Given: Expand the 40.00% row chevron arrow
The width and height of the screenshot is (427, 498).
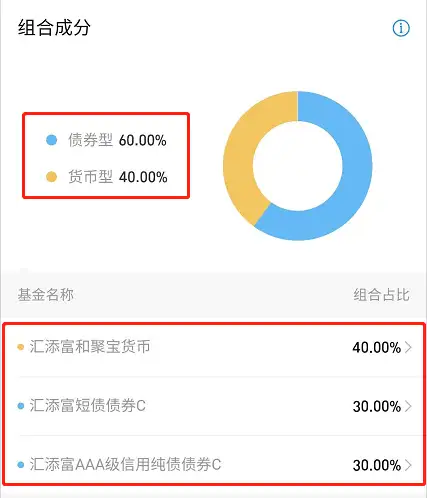Looking at the screenshot, I should tap(408, 347).
